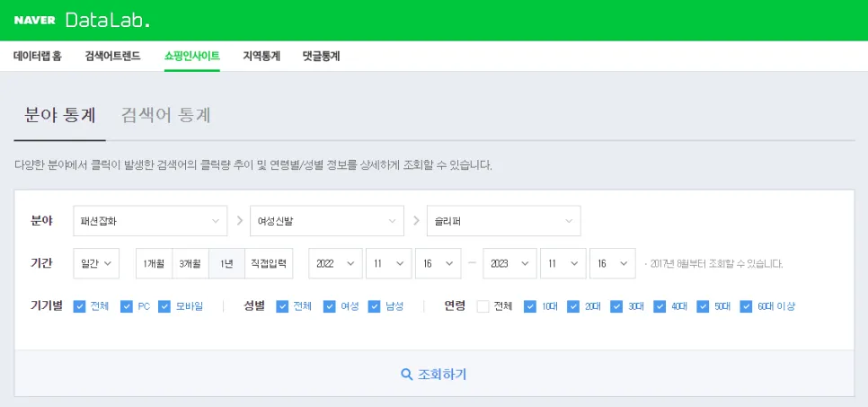Check the 연령 전체 checkbox
The width and height of the screenshot is (868, 407).
(483, 306)
